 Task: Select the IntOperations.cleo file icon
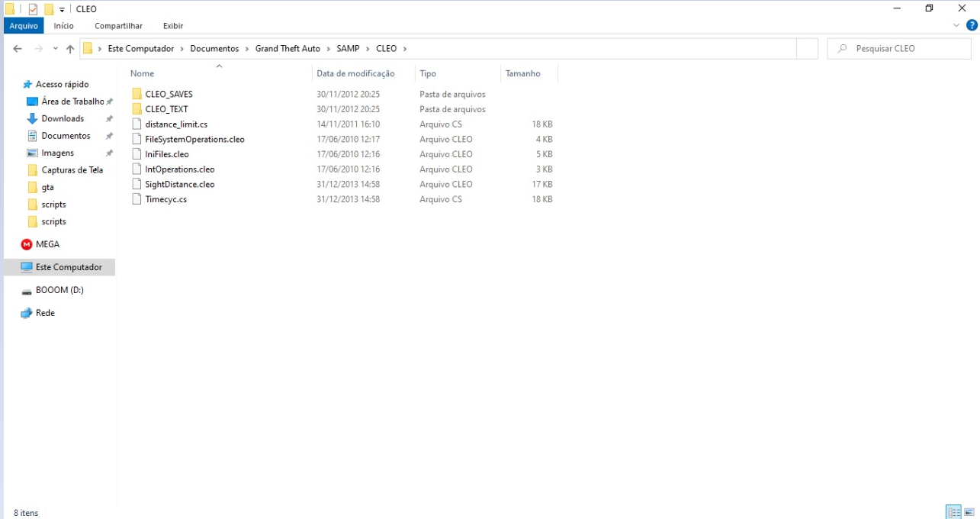pos(137,169)
